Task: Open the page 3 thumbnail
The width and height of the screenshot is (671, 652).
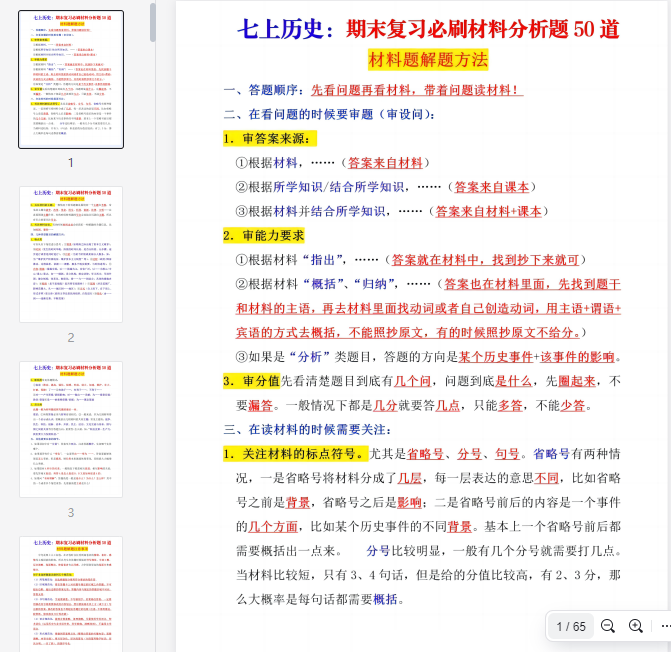Action: 71,429
